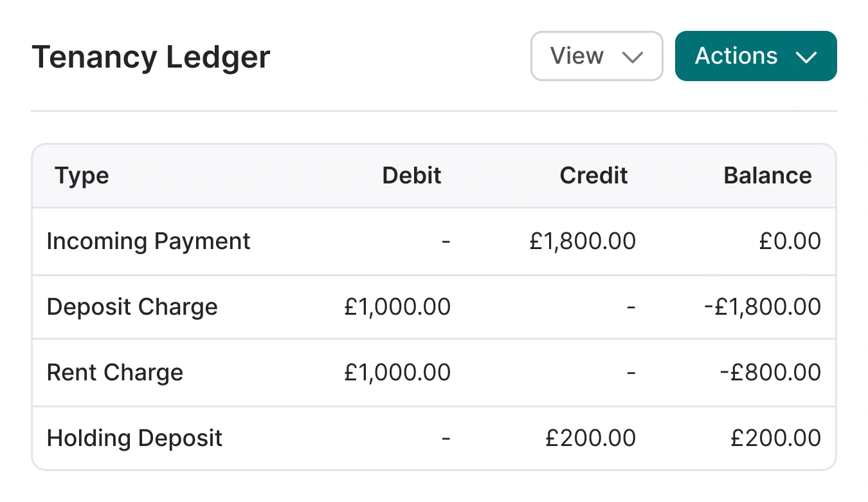Select the Rent Charge row

point(115,373)
